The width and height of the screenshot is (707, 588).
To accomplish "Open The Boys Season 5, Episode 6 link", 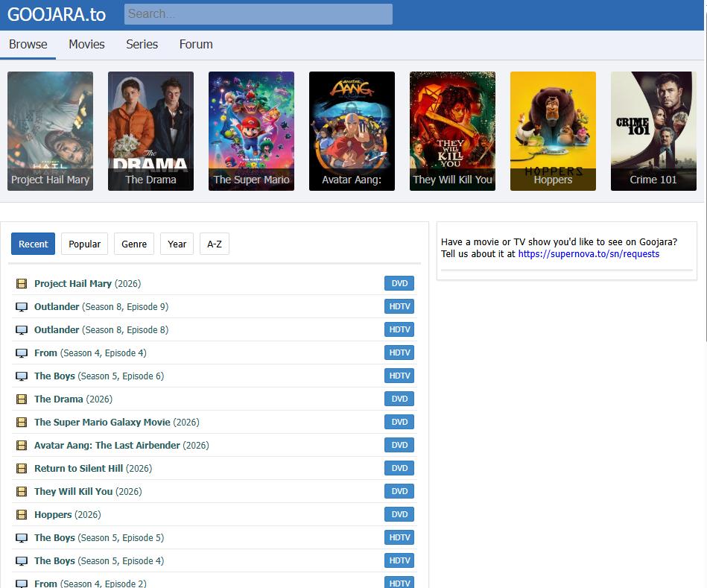I will [x=99, y=376].
